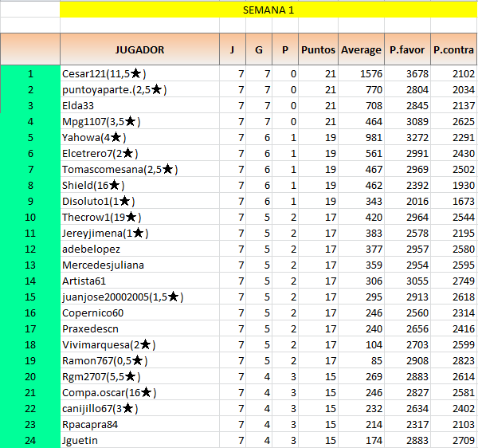This screenshot has width=478, height=448.
Task: Select the Puntos column header
Action: pyautogui.click(x=318, y=49)
